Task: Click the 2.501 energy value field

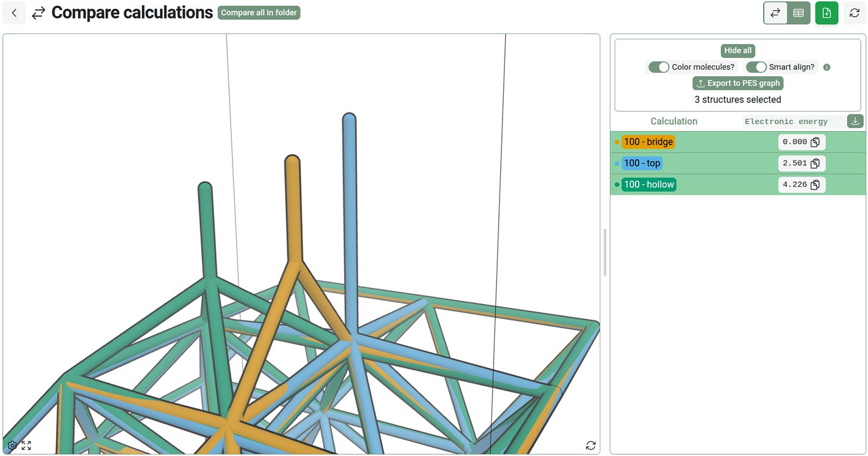Action: (802, 163)
